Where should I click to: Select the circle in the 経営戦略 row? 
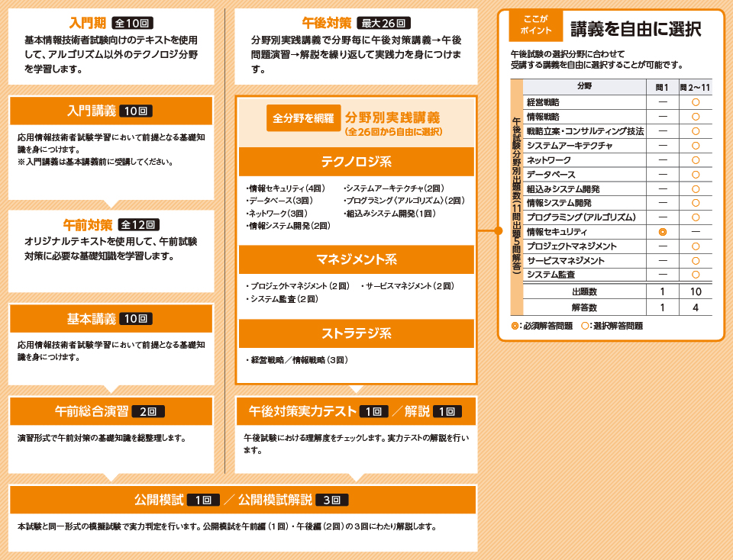click(x=695, y=102)
